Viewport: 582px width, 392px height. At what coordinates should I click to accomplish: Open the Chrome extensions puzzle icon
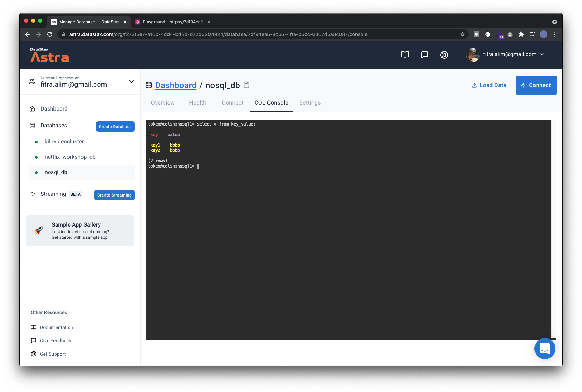[x=521, y=34]
